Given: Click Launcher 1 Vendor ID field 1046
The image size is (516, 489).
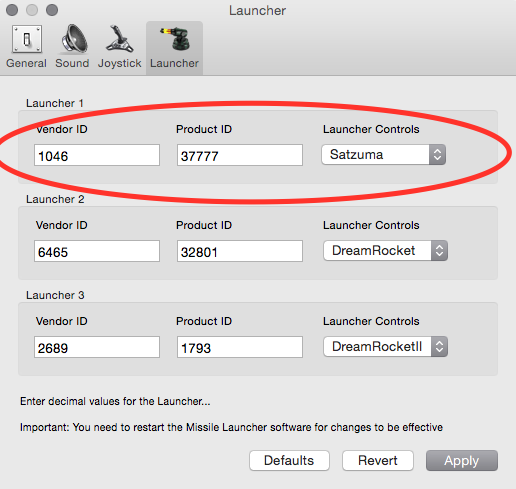Looking at the screenshot, I should click(x=97, y=155).
